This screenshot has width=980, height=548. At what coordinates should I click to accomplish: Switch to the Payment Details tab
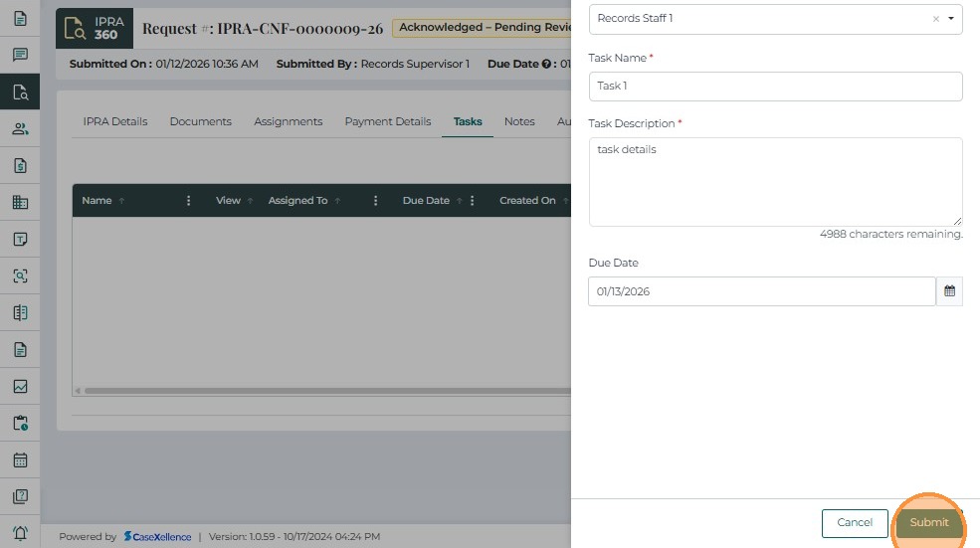[387, 121]
